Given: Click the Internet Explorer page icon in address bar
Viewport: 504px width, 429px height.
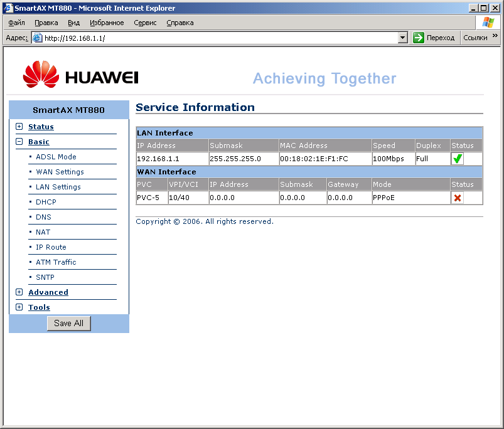Looking at the screenshot, I should 36,37.
